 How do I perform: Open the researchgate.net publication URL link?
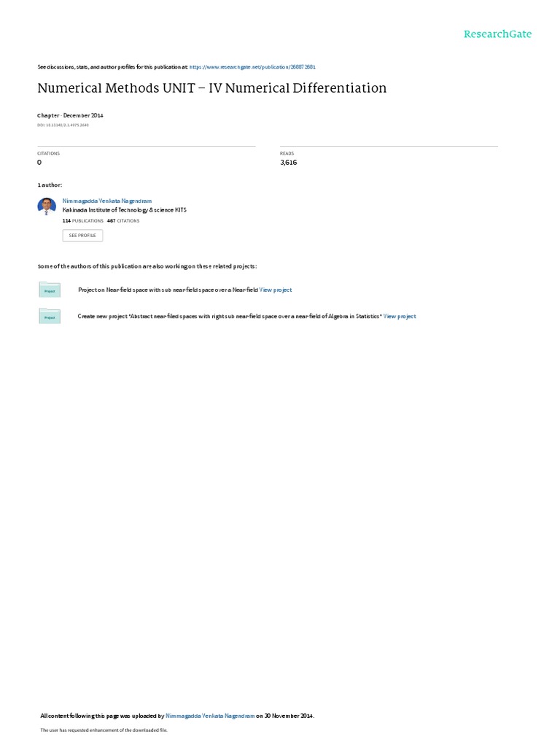pos(252,67)
